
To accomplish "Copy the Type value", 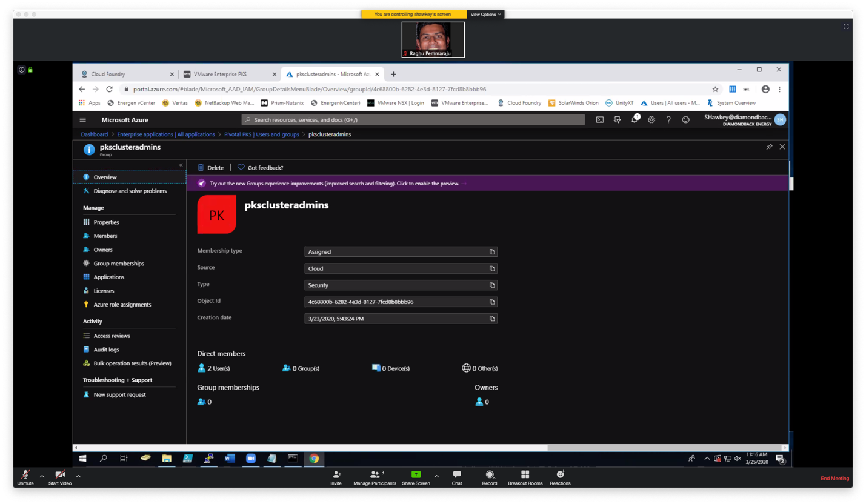I will (x=492, y=285).
